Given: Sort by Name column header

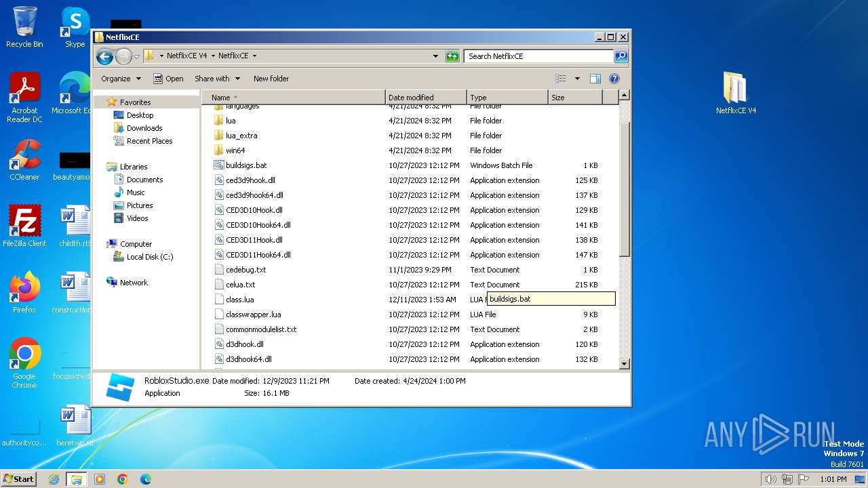Looking at the screenshot, I should 294,98.
